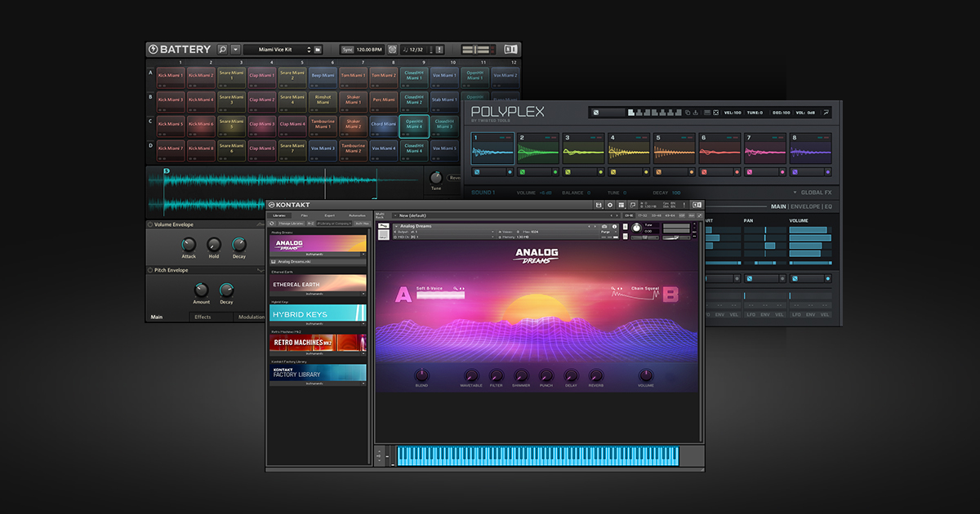This screenshot has width=980, height=514.
Task: Click the Kontakt save disk icon
Action: 599,204
